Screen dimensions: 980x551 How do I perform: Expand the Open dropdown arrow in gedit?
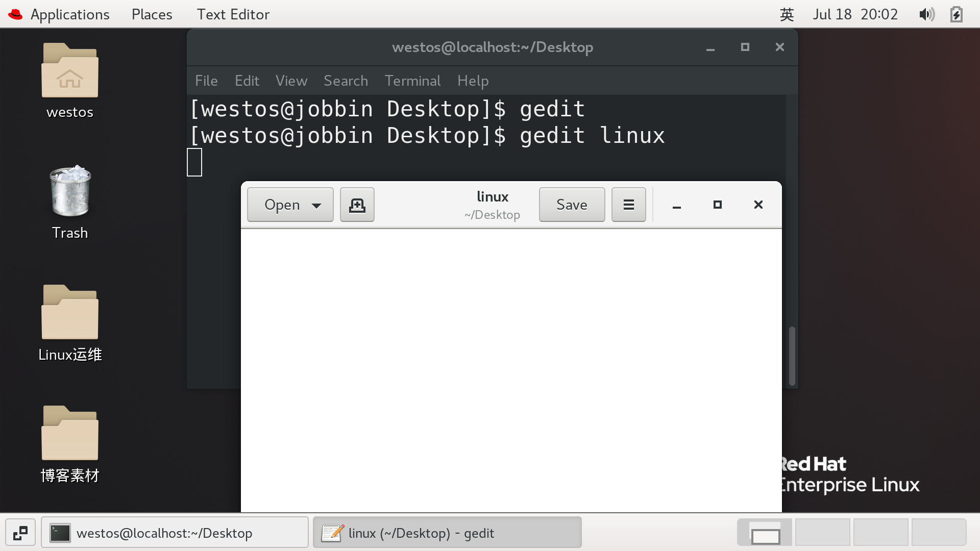coord(316,205)
